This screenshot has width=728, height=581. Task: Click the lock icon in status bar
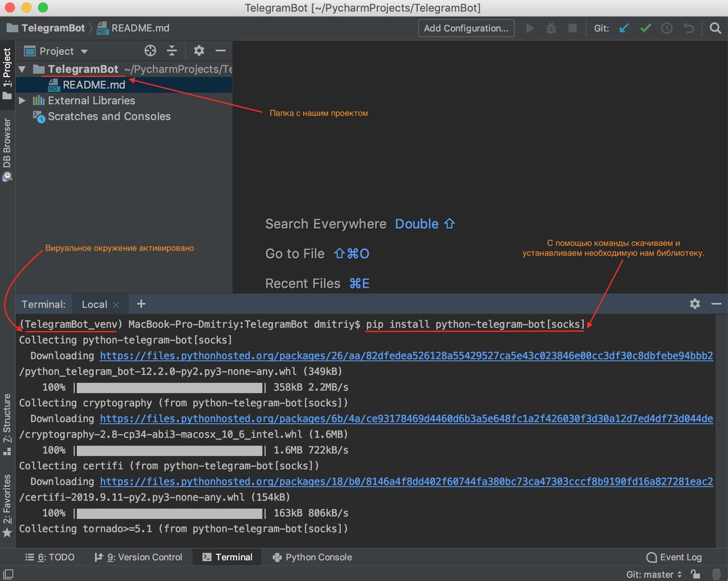(695, 574)
